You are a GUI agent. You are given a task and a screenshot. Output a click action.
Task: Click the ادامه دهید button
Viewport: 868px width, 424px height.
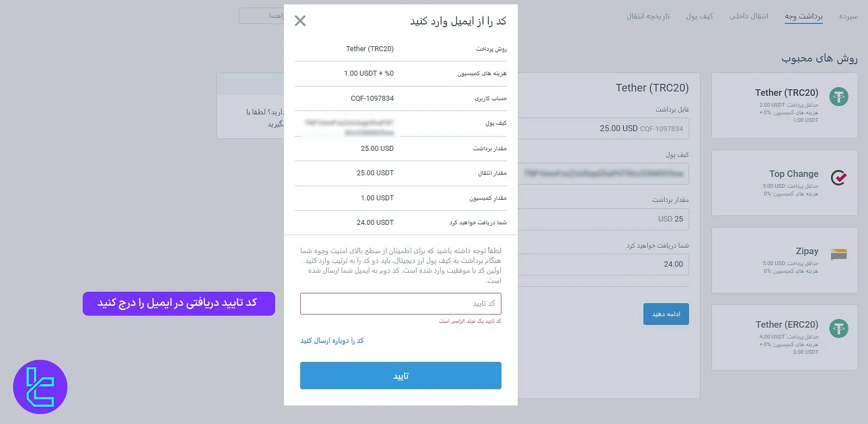pyautogui.click(x=666, y=314)
